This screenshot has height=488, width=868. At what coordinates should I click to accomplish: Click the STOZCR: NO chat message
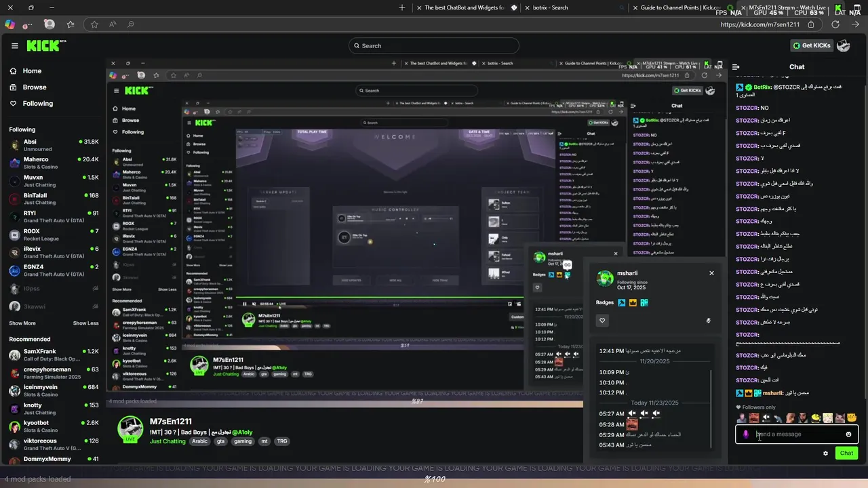click(x=752, y=108)
